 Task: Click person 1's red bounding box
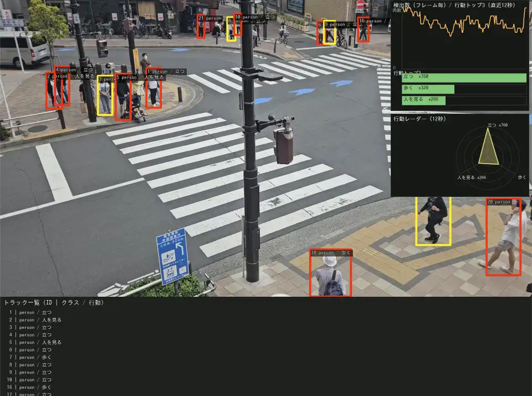coord(154,88)
